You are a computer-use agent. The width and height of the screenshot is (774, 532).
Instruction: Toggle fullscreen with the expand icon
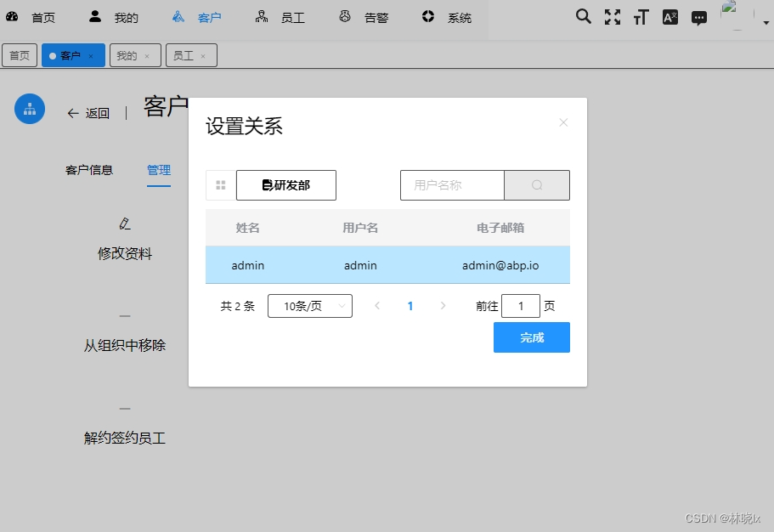pos(613,16)
